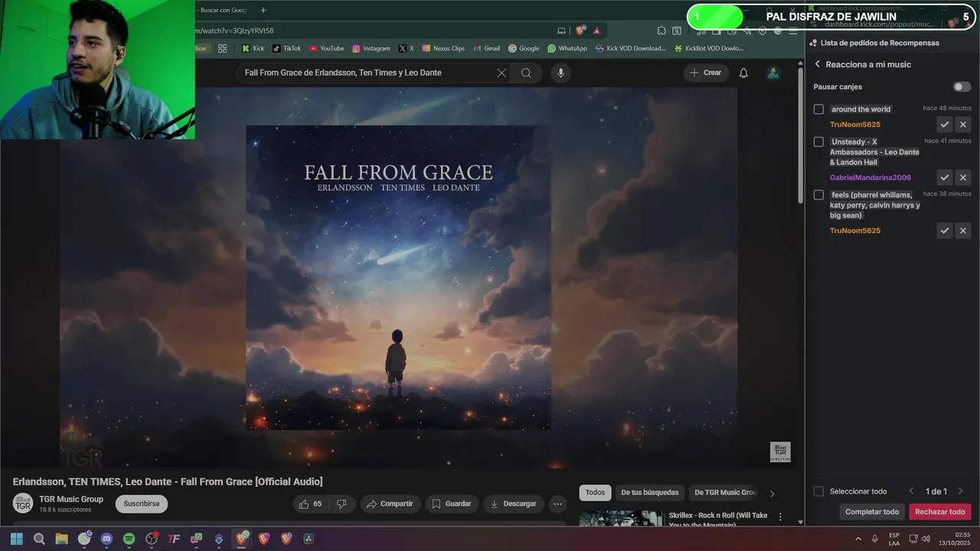Click user name GabrielMandarina2006
Viewport: 980px width, 551px height.
(871, 178)
